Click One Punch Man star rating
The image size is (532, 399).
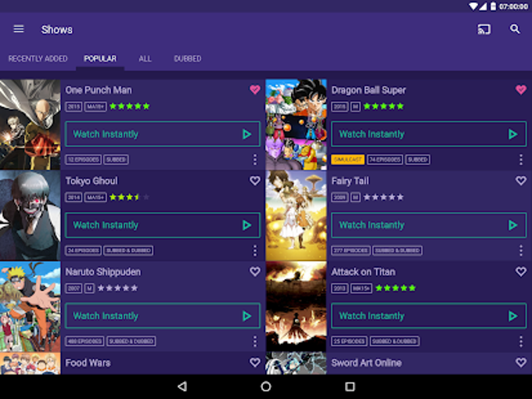[130, 106]
